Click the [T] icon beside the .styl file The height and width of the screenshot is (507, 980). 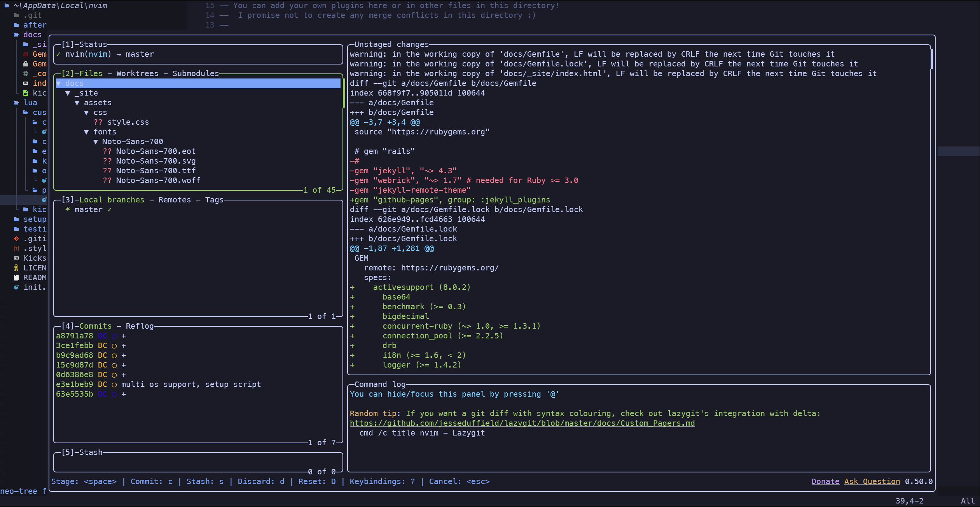point(16,248)
